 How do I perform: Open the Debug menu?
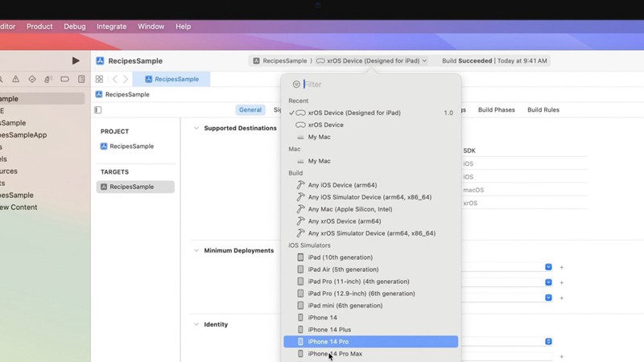coord(75,27)
